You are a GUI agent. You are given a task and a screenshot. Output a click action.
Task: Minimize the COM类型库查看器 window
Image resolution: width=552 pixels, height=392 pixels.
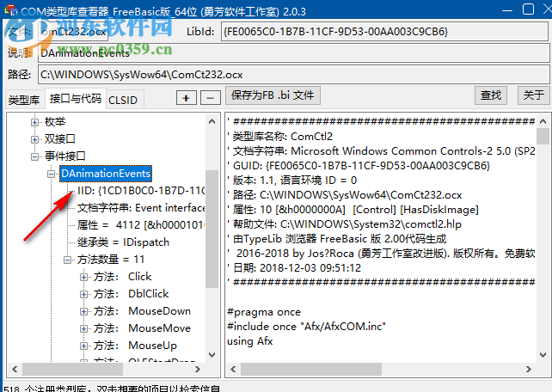(x=507, y=10)
